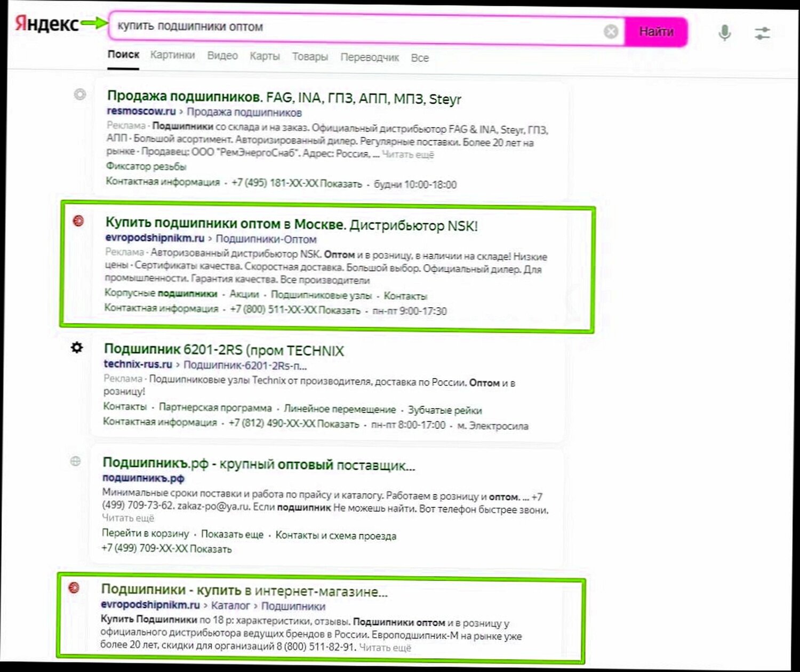Expand resmoscow ad text via Читать ещё
Screen dimensions: 800x672
[408, 155]
